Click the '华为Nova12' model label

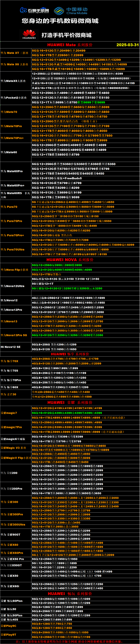[x=9, y=300]
